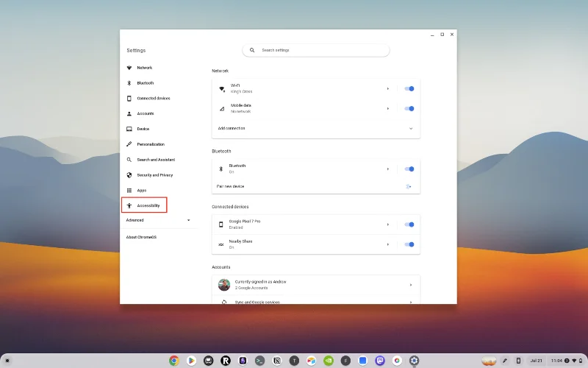Launch the purple crystal Obsidian shelf app
The height and width of the screenshot is (368, 588).
click(x=243, y=361)
